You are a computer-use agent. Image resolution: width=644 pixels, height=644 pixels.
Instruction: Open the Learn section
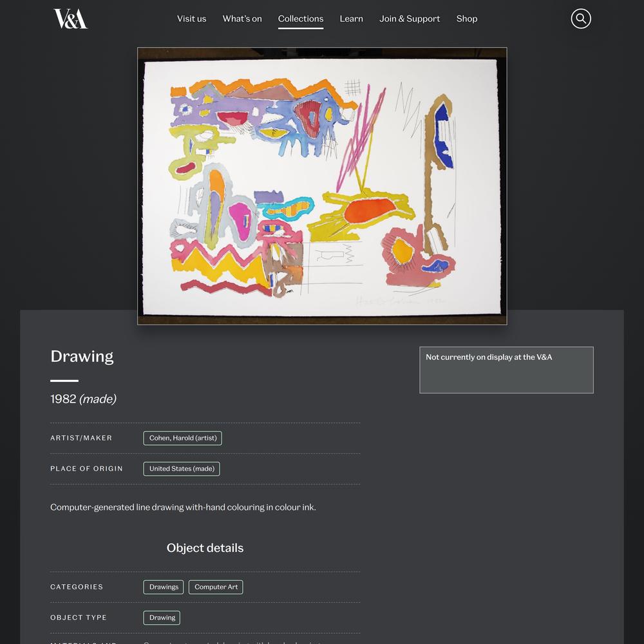(351, 19)
